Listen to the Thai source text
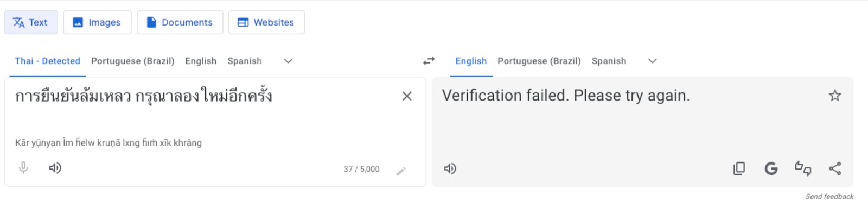This screenshot has height=207, width=868. [x=55, y=168]
